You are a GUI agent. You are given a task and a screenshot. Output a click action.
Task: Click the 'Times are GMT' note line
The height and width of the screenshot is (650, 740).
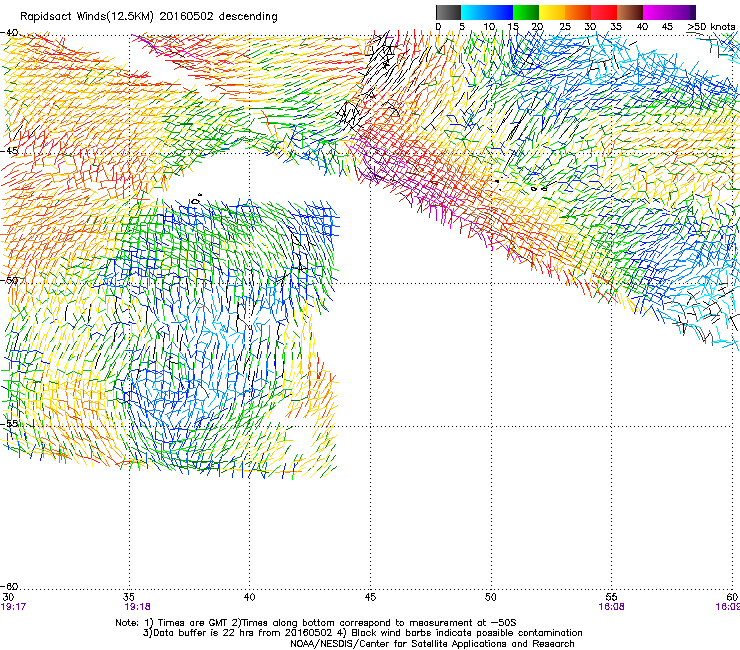tap(316, 623)
